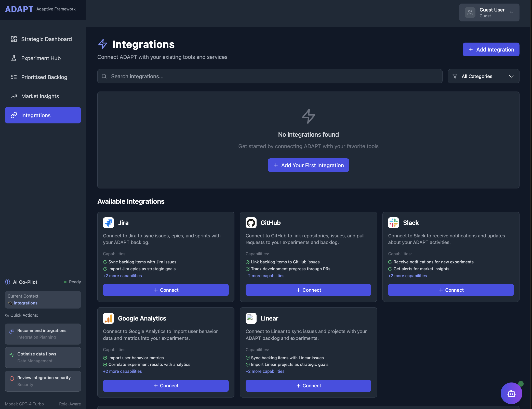This screenshot has height=409, width=532.
Task: Click the Slack logo icon
Action: point(393,223)
